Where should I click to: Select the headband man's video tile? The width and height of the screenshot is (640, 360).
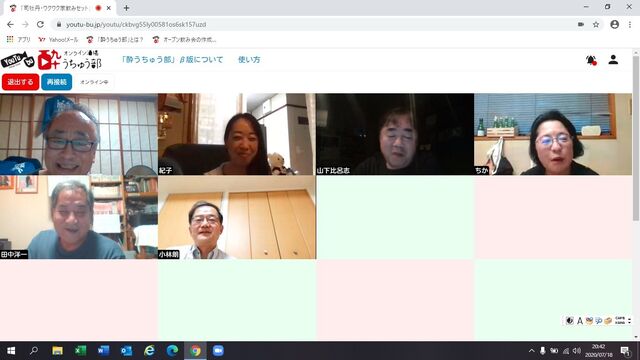[x=79, y=134]
